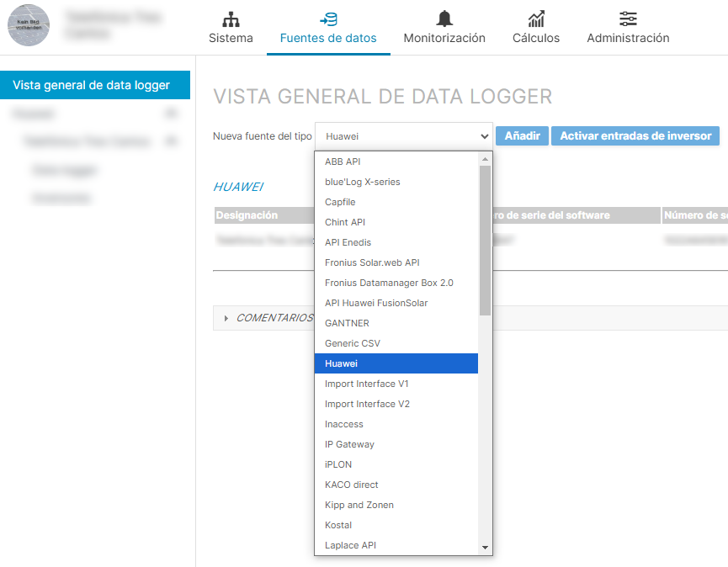Click Activar entradas de inversor button
Viewport: 728px width, 567px height.
tap(635, 136)
